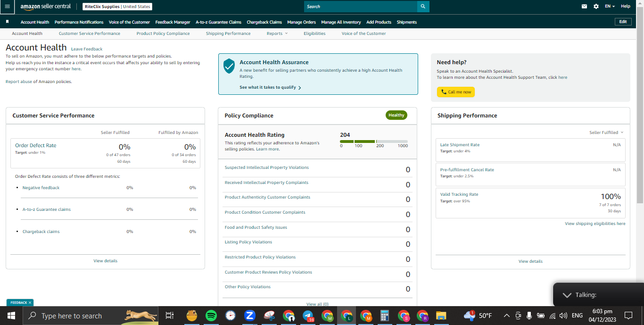Open Wi-Fi network tray icon
Viewport: 644px width, 325px height.
coord(552,316)
